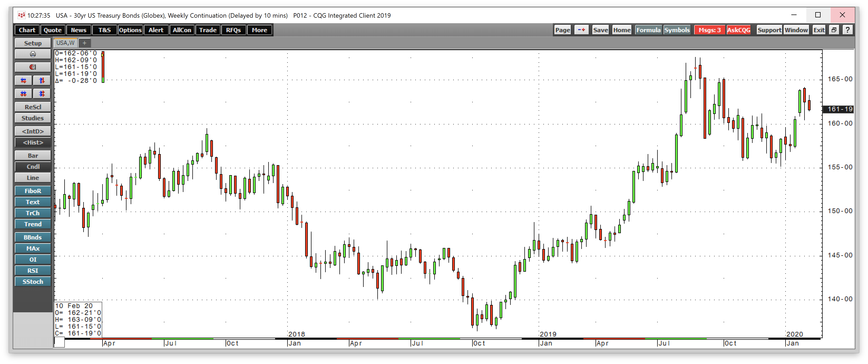This screenshot has width=868, height=364.
Task: Add the RSI study
Action: click(x=33, y=270)
